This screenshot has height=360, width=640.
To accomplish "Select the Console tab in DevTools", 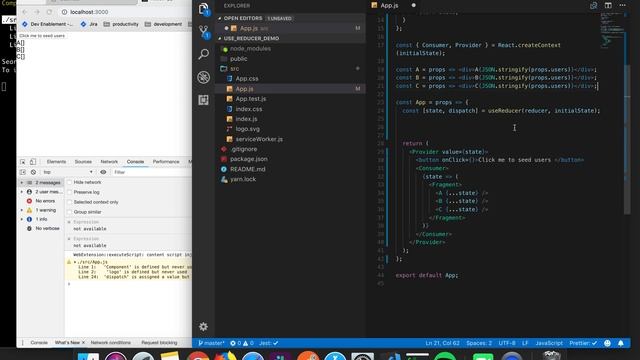I will [x=136, y=162].
